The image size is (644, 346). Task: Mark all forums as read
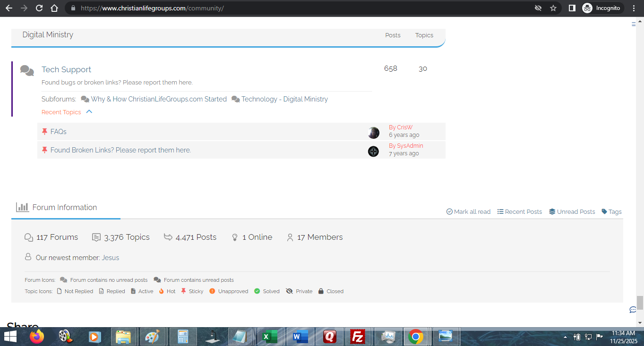coord(468,211)
